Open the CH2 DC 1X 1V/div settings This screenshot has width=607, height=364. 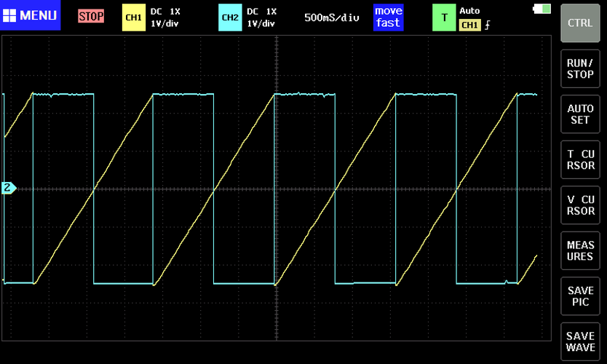(262, 17)
